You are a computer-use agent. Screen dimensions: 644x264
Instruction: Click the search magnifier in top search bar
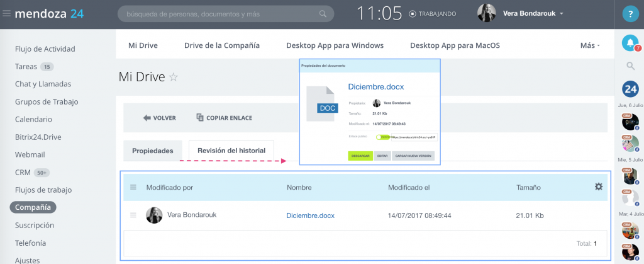click(x=323, y=14)
